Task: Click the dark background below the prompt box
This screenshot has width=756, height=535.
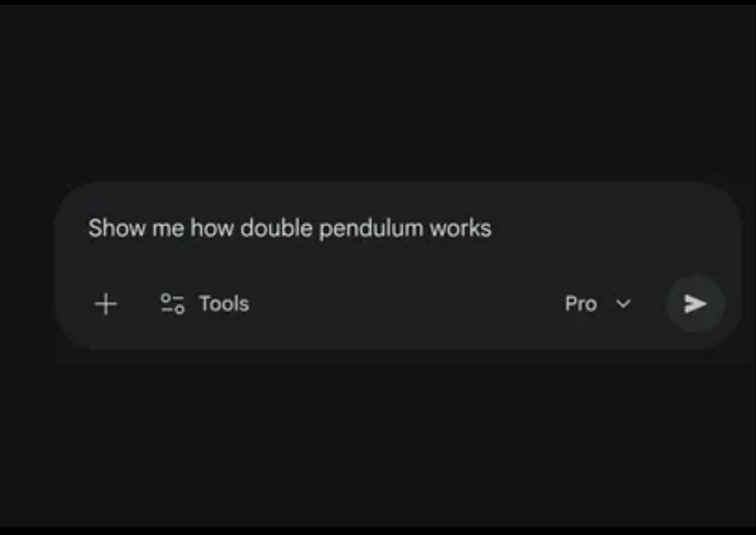Action: (x=378, y=434)
